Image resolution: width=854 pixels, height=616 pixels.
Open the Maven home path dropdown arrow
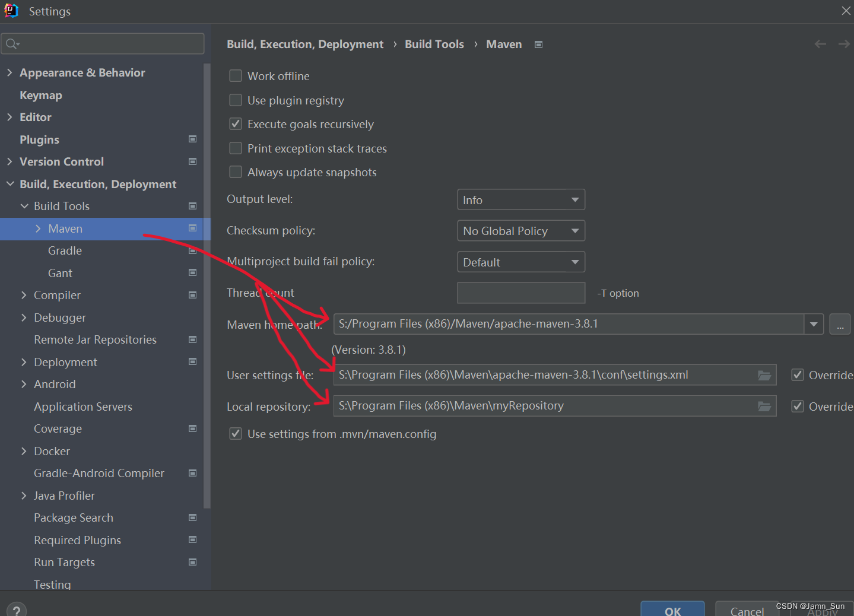814,324
